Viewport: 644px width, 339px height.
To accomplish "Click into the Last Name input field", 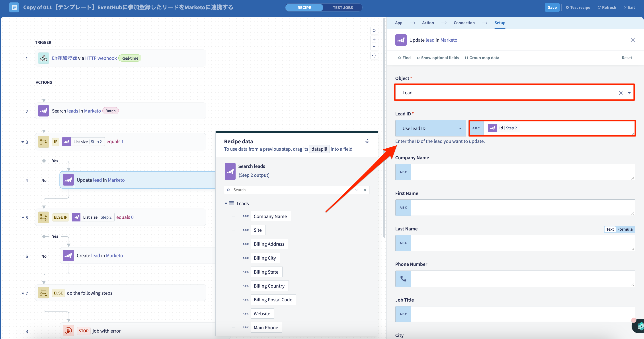I will point(523,243).
